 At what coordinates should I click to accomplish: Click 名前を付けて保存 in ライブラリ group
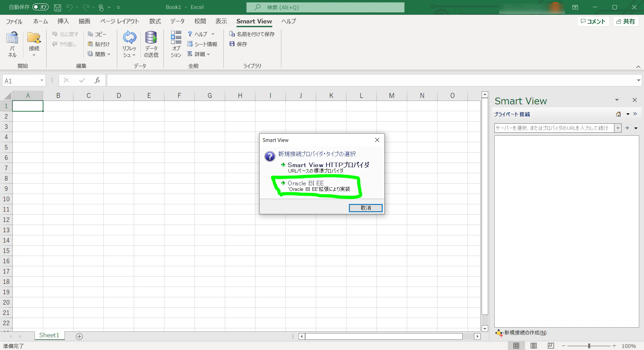[x=252, y=34]
